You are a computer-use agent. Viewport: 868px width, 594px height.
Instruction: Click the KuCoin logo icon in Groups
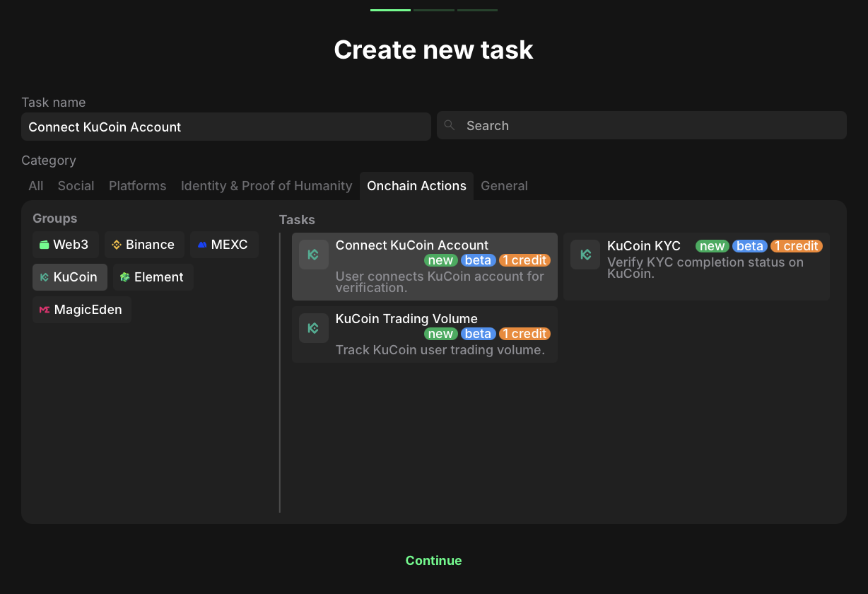[45, 277]
